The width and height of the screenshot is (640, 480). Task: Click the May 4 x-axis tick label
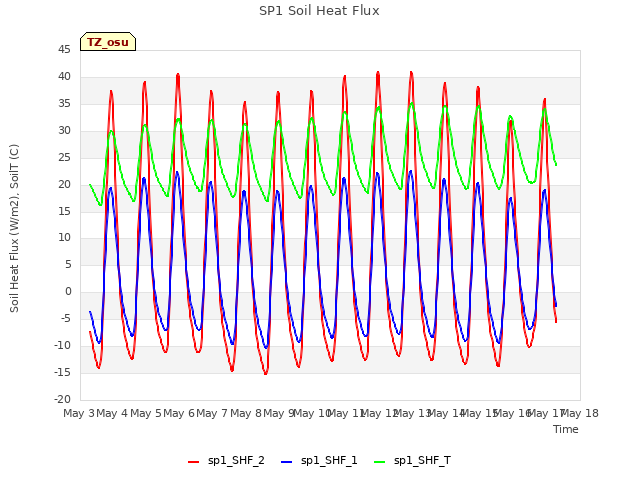[112, 413]
